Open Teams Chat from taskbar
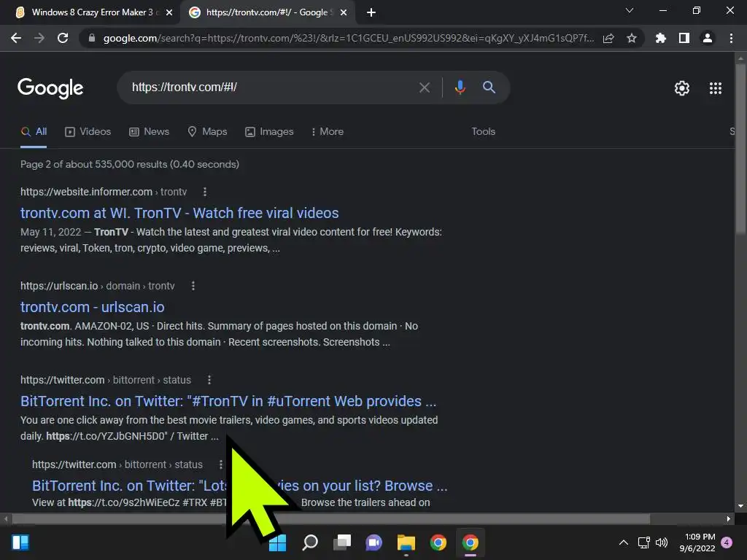Viewport: 747px width, 560px height. [x=374, y=542]
